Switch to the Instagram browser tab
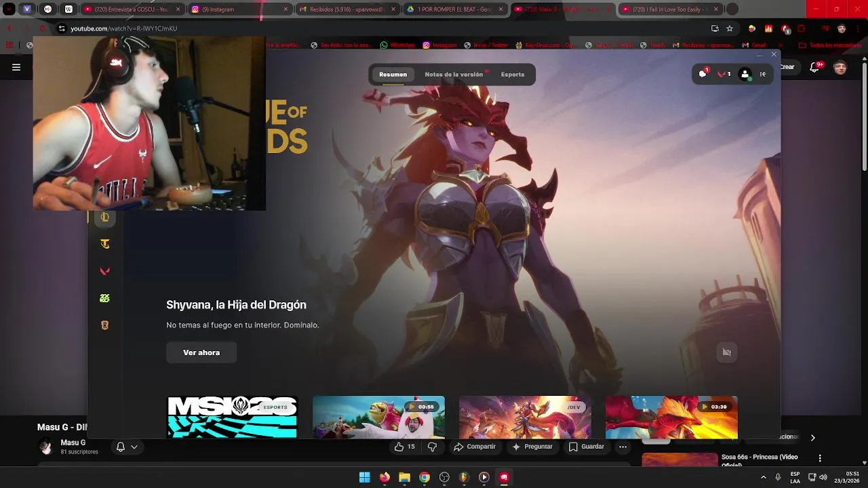 click(x=240, y=9)
